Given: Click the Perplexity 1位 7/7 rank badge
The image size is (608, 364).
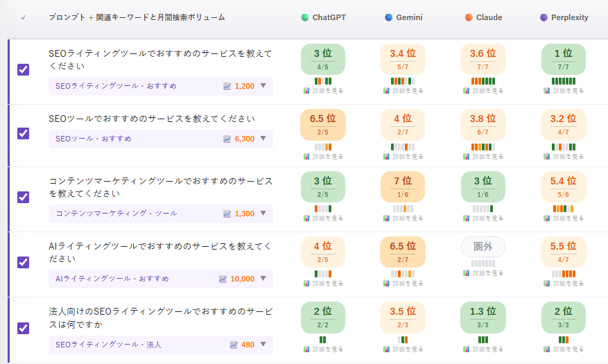Looking at the screenshot, I should tap(564, 59).
